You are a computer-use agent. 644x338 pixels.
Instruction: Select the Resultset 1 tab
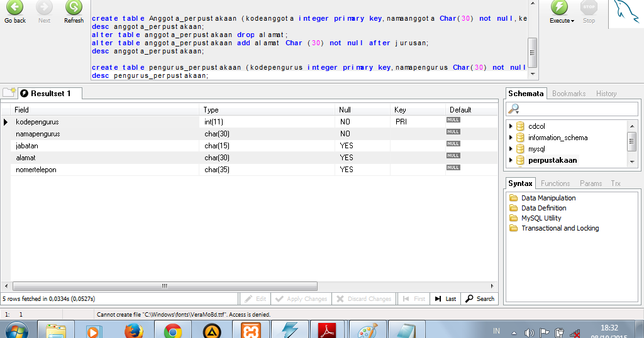click(x=50, y=94)
